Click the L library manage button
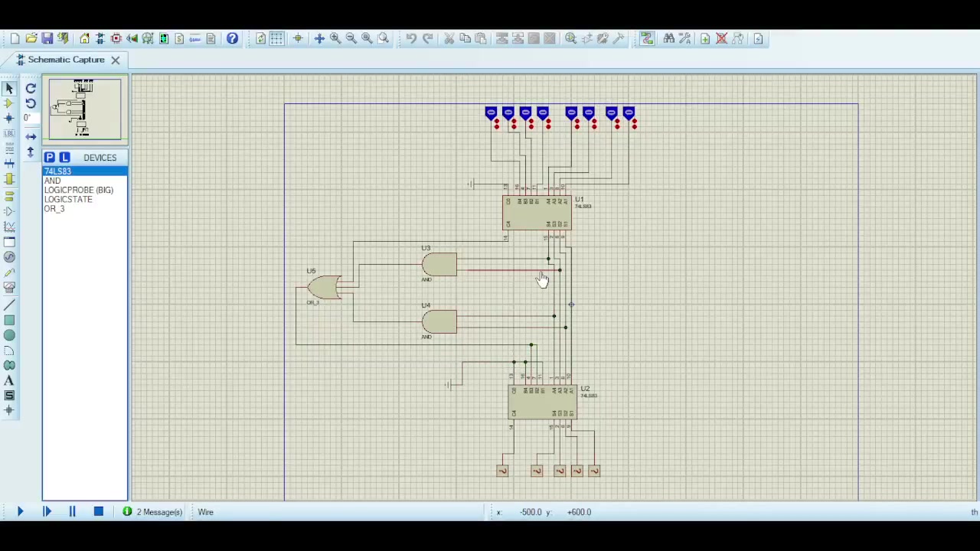This screenshot has height=551, width=980. pyautogui.click(x=64, y=157)
